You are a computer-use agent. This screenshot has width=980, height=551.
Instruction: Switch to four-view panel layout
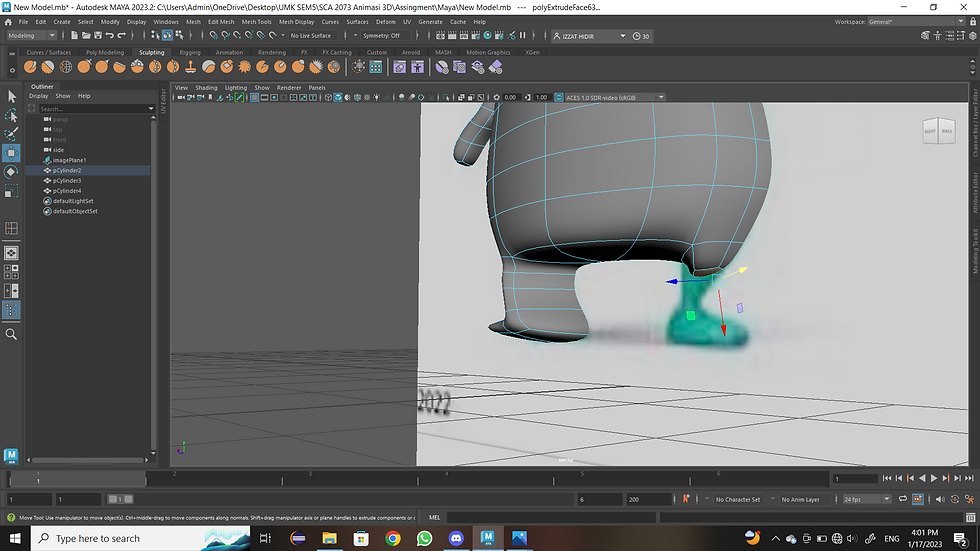pos(11,272)
